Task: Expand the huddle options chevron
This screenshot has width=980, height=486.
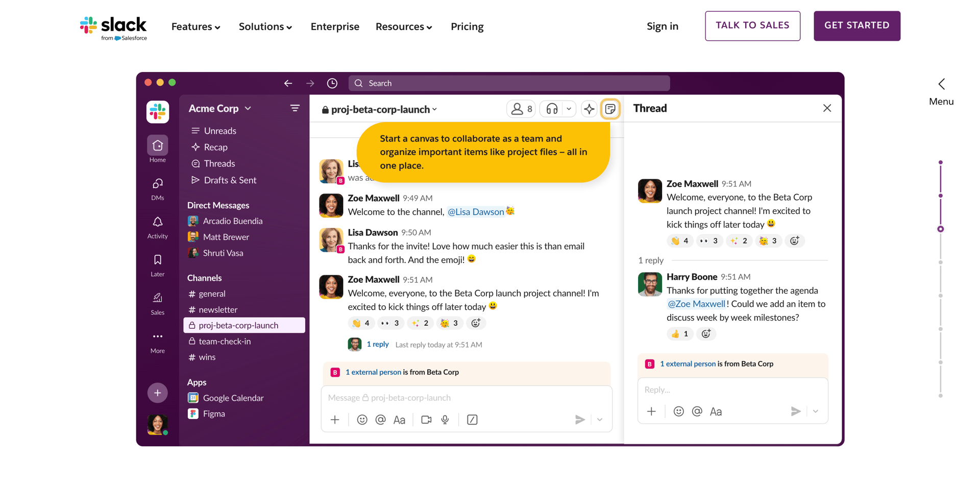Action: coord(569,109)
